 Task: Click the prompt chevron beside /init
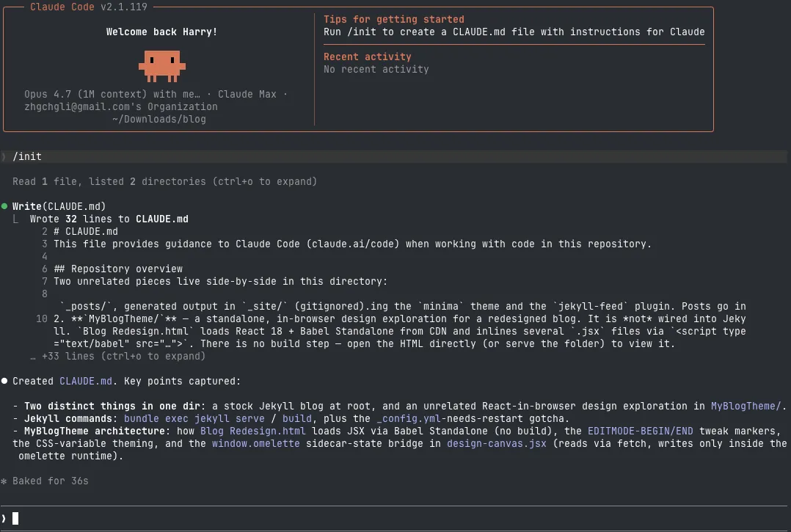(4, 156)
